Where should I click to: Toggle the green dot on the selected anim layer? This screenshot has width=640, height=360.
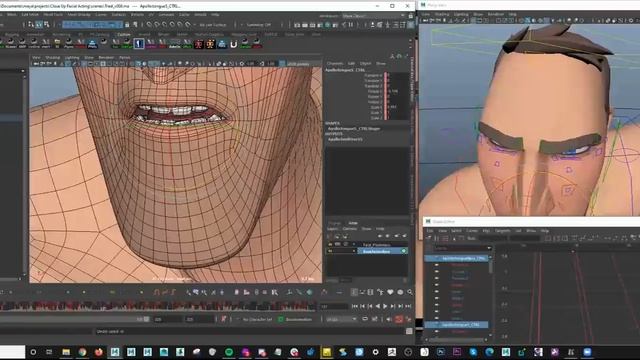coord(403,251)
